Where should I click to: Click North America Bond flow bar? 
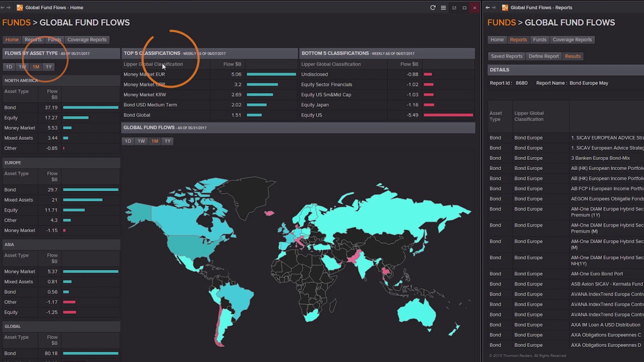91,108
